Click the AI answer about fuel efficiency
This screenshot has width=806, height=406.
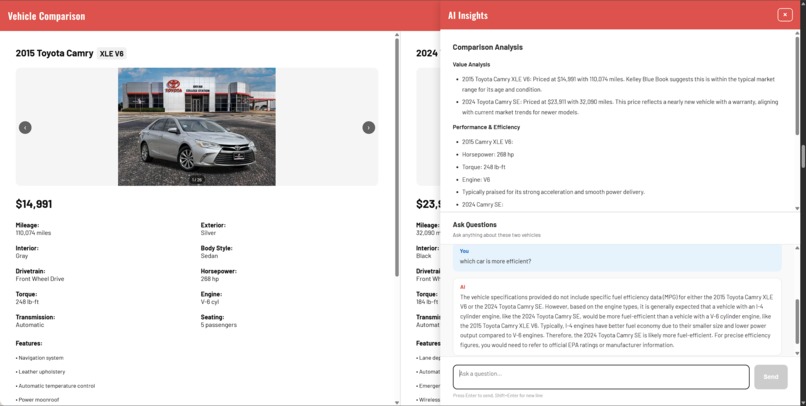click(x=617, y=321)
